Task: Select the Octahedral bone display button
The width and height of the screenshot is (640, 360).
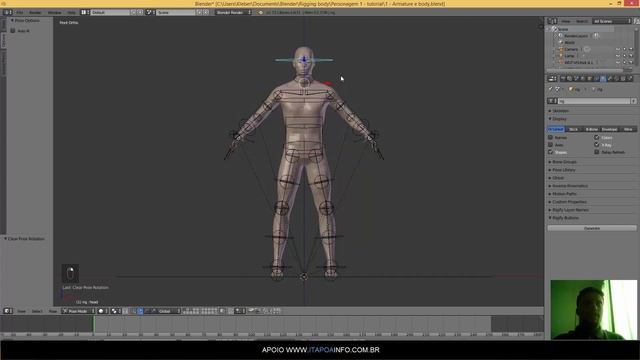Action: click(556, 129)
